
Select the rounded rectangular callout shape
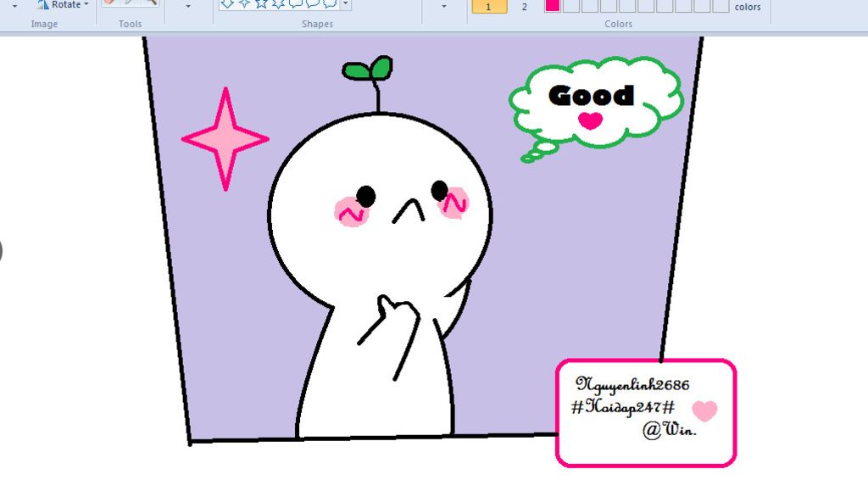[x=296, y=3]
